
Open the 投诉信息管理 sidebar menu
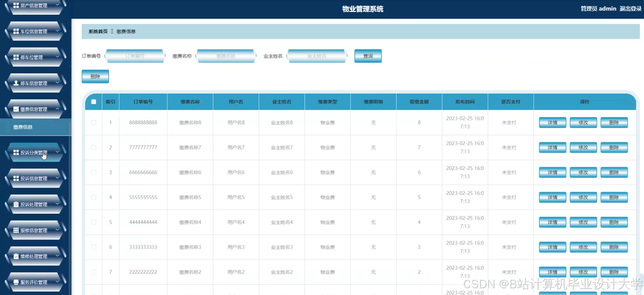tap(35, 178)
